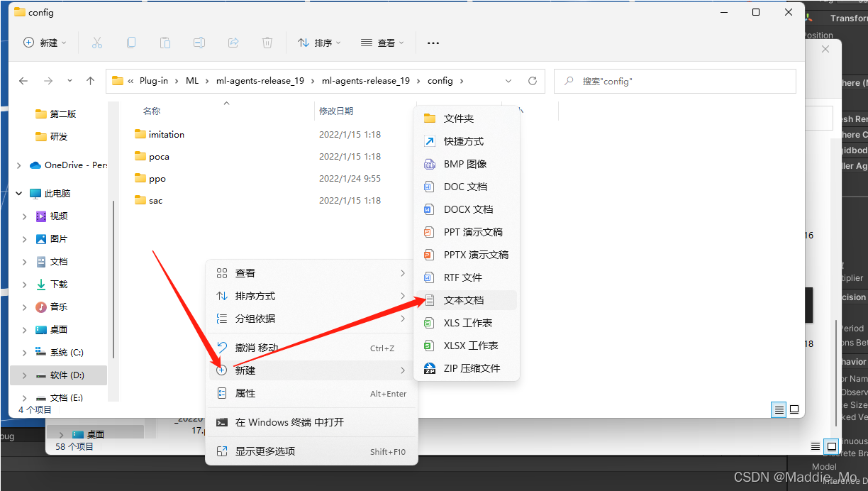
Task: Click the Rename icon in toolbar
Action: 199,43
